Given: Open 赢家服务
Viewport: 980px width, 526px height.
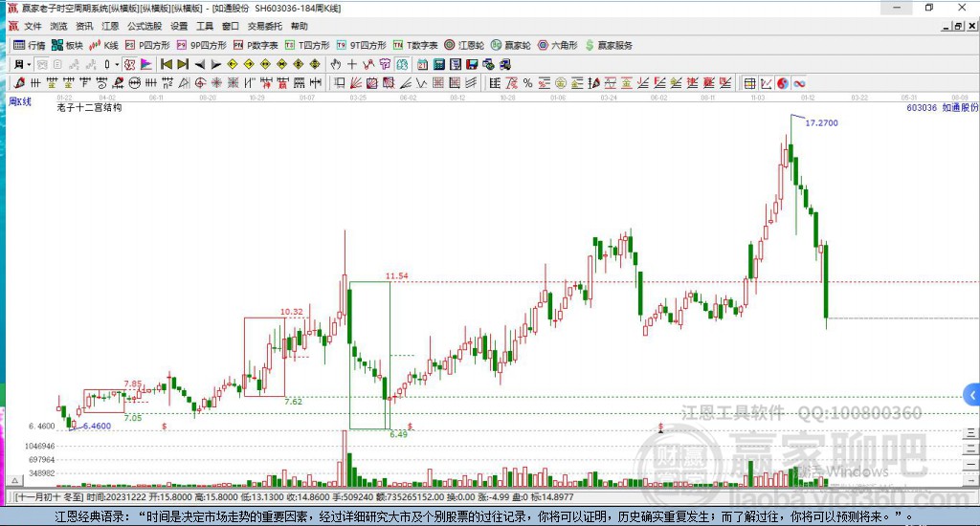Looking at the screenshot, I should click(609, 45).
